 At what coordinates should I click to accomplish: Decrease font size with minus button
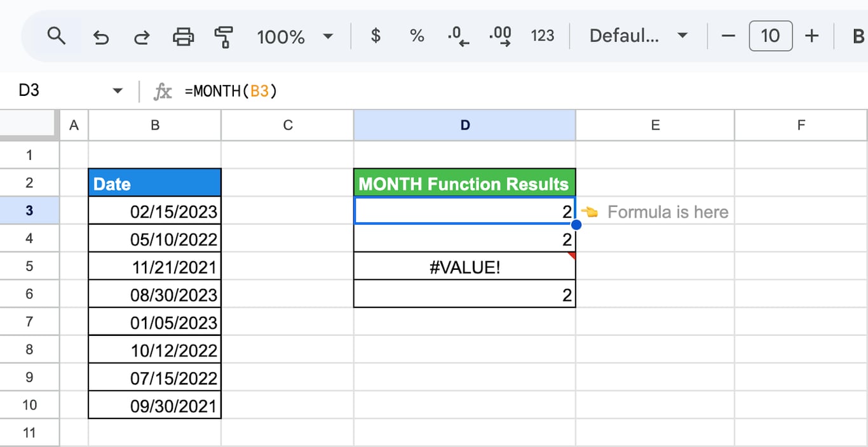[728, 36]
